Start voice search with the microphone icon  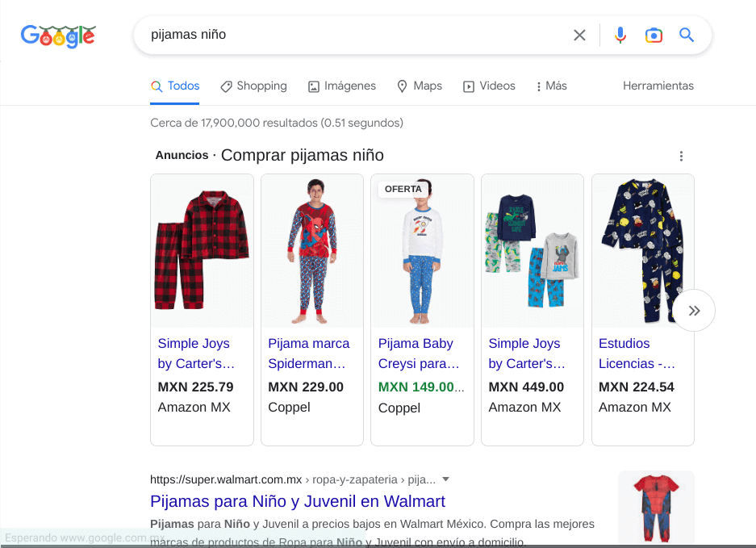tap(620, 35)
